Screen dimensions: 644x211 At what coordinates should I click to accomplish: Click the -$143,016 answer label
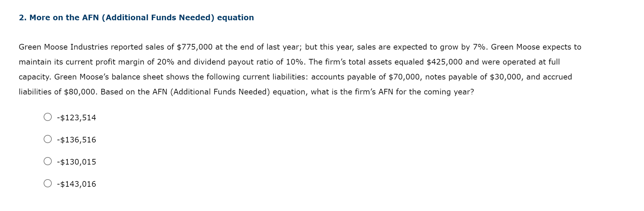pyautogui.click(x=76, y=184)
